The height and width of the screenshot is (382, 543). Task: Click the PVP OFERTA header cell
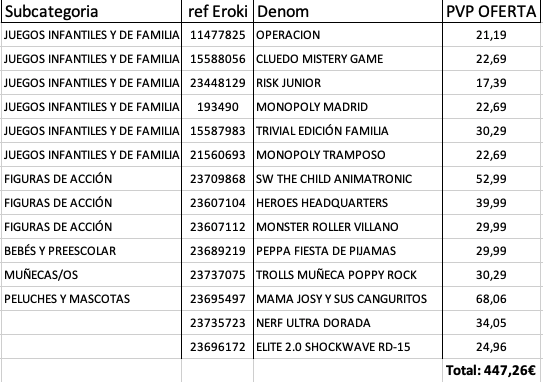pos(491,11)
